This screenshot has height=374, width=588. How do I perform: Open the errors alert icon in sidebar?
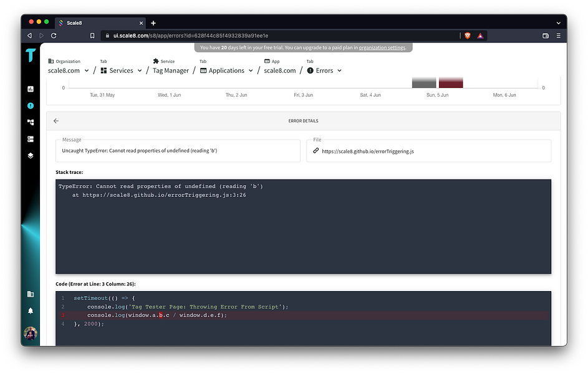click(x=31, y=106)
